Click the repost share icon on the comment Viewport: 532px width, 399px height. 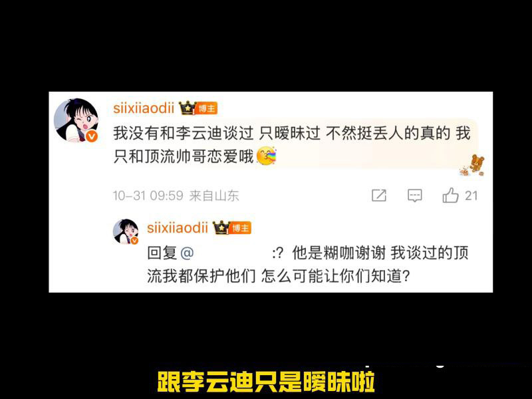[379, 196]
